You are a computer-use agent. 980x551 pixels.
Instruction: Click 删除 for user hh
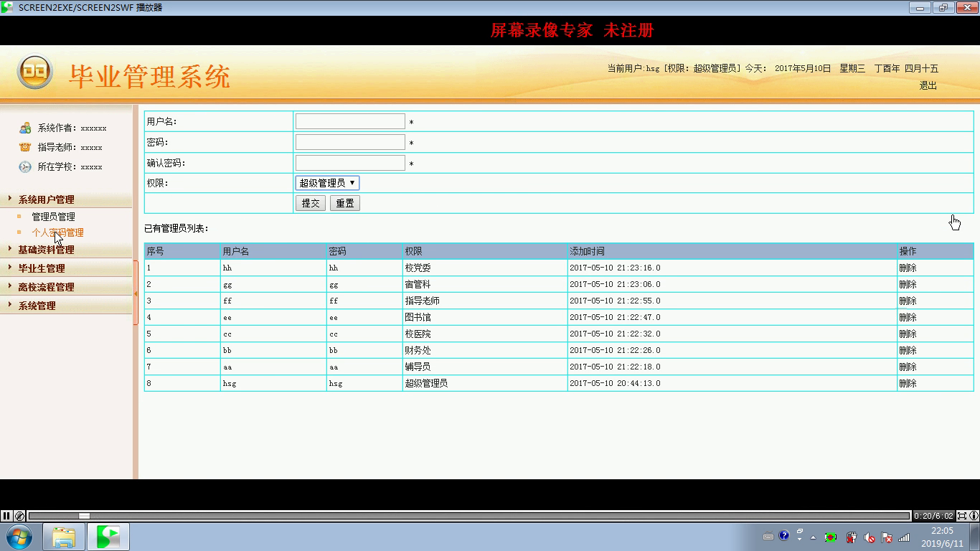pos(908,268)
